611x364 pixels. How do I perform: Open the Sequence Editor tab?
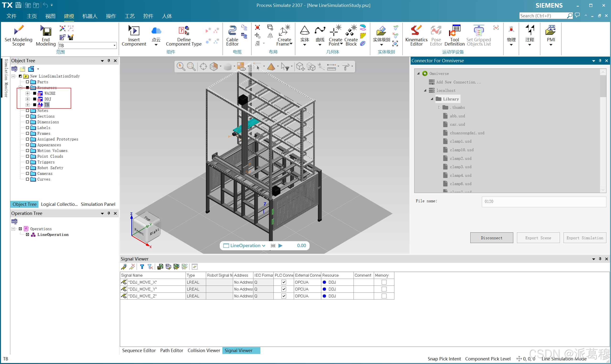click(139, 350)
